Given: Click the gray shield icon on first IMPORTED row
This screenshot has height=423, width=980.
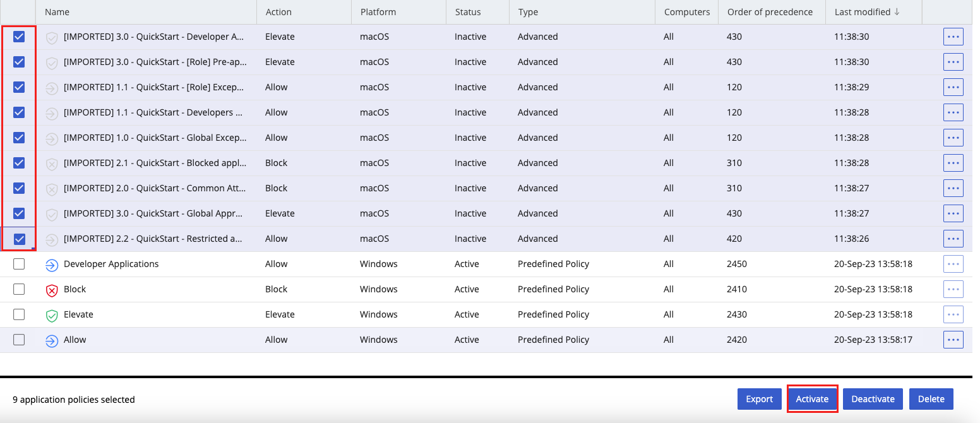Looking at the screenshot, I should point(52,37).
